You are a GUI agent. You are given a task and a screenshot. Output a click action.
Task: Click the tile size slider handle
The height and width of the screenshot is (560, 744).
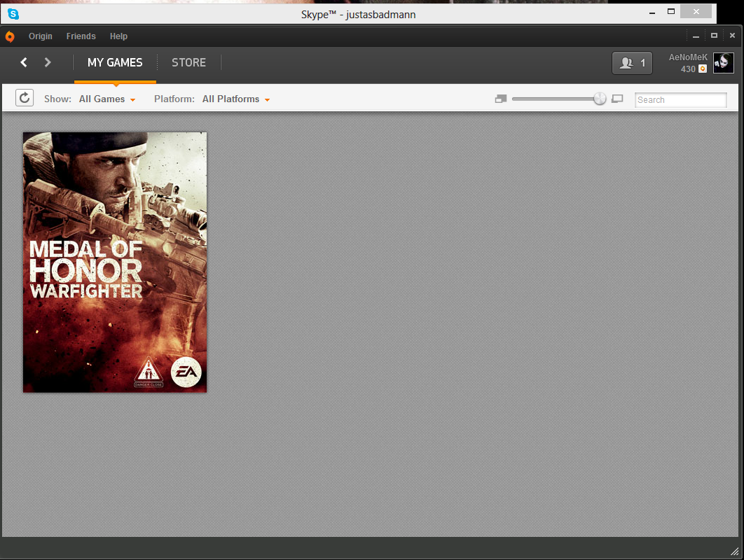point(600,99)
